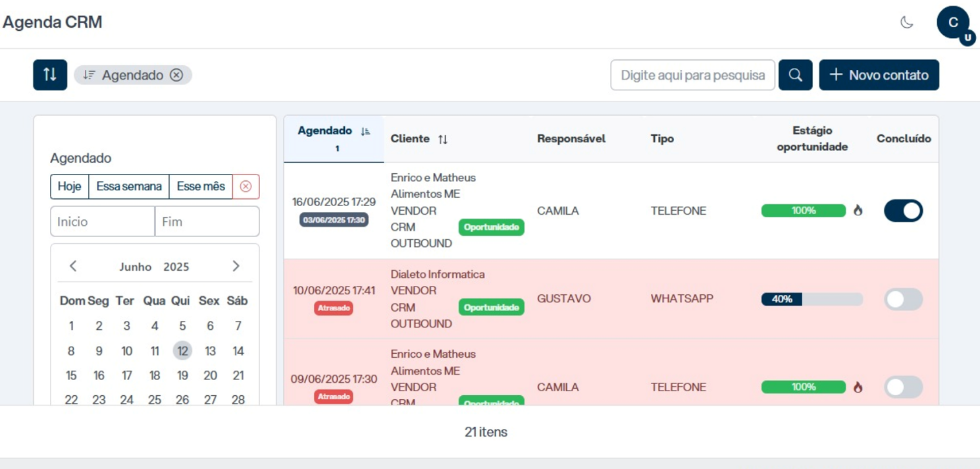Clear the date filter with red X
980x469 pixels.
click(x=246, y=186)
